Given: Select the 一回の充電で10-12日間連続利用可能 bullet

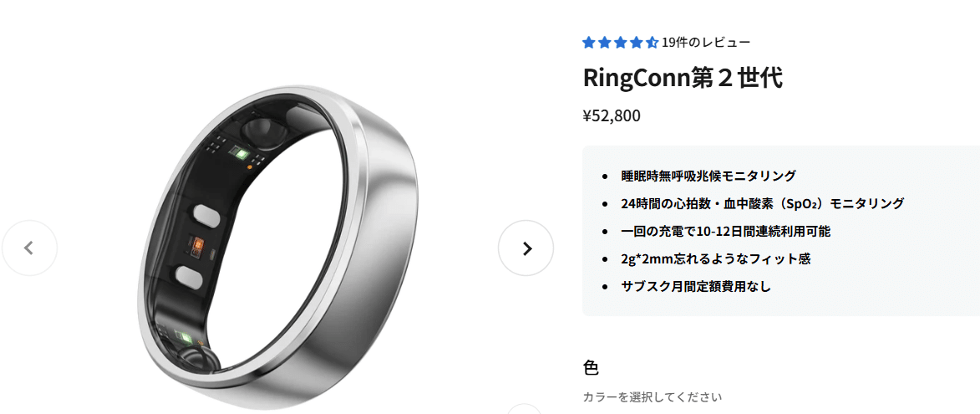Looking at the screenshot, I should [x=725, y=231].
